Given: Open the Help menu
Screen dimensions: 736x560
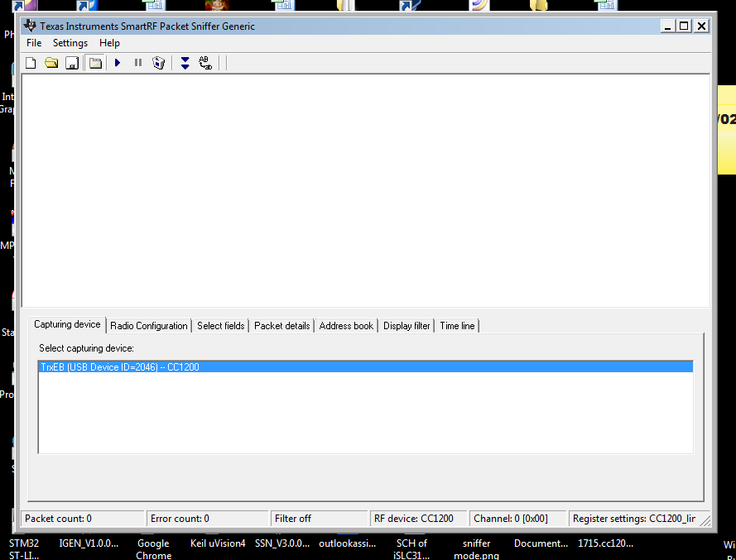Looking at the screenshot, I should coord(109,43).
